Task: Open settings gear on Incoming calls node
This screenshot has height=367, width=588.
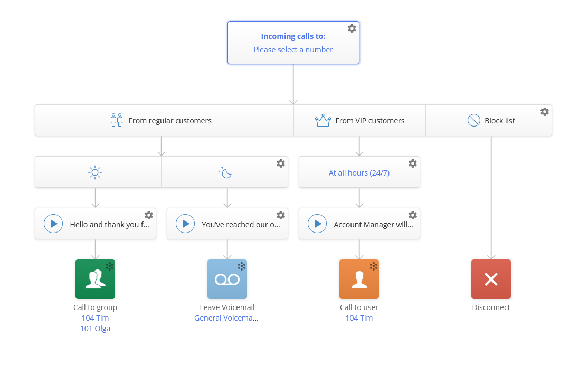Action: [x=352, y=28]
